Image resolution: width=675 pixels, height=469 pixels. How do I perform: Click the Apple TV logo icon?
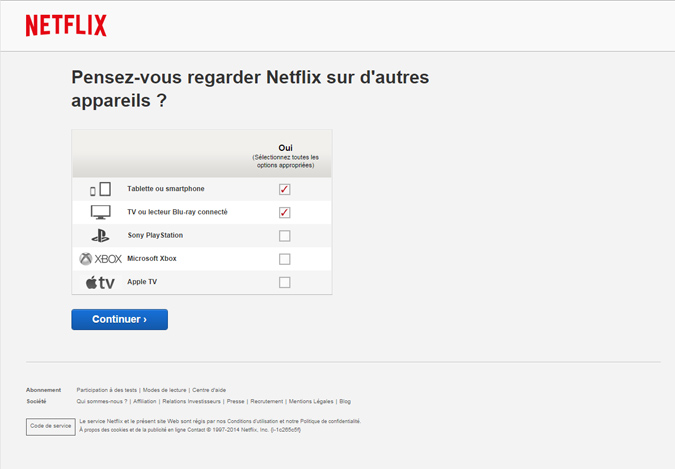(100, 283)
